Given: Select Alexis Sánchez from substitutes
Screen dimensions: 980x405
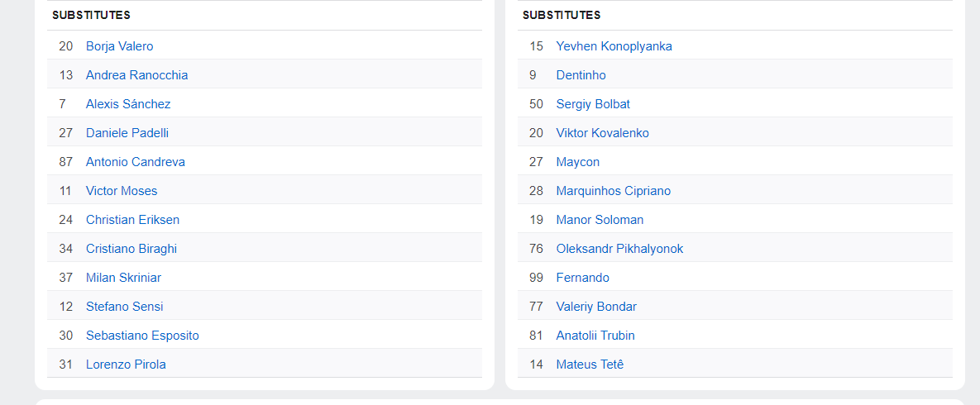Looking at the screenshot, I should [x=128, y=104].
